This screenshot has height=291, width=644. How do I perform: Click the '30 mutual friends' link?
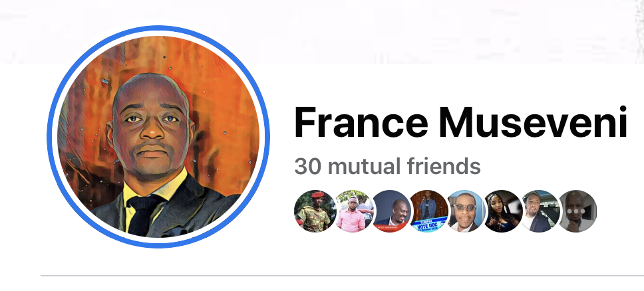(387, 166)
